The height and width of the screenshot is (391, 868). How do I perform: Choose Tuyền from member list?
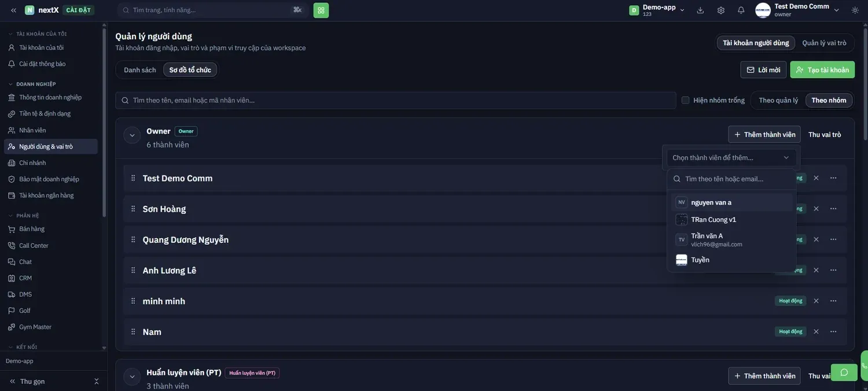pos(731,260)
